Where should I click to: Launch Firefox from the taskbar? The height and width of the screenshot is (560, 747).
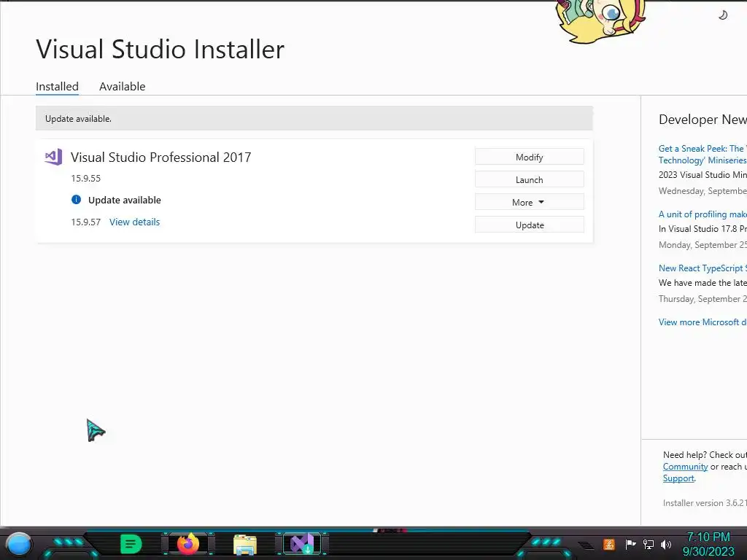tap(187, 544)
